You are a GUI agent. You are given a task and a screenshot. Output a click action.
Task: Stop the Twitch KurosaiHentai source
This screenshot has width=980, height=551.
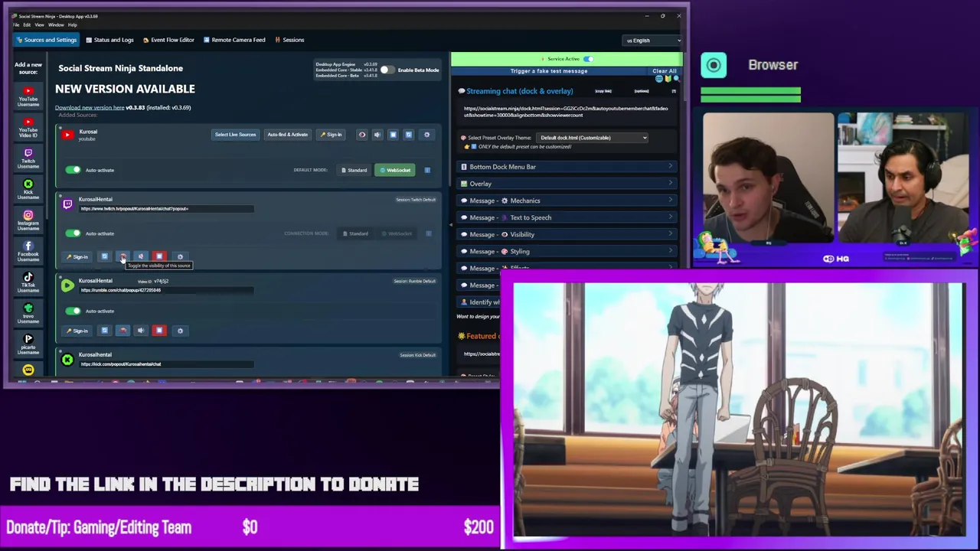pyautogui.click(x=158, y=256)
